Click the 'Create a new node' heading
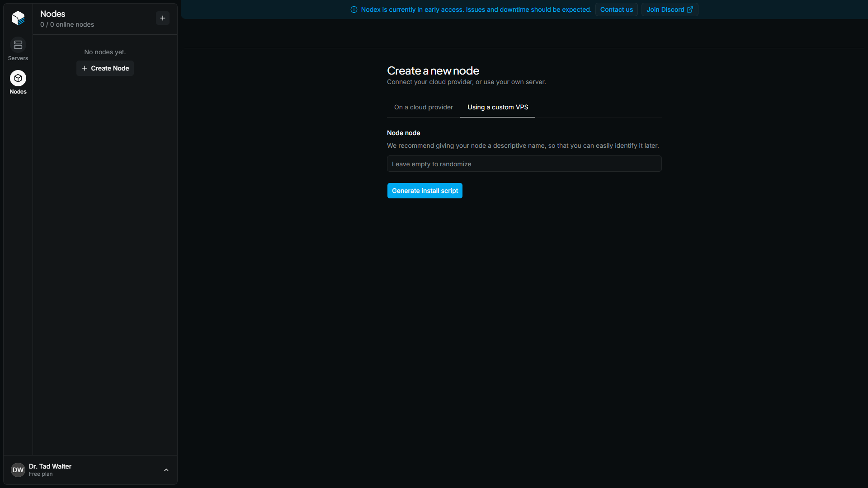The height and width of the screenshot is (488, 868). coord(433,70)
